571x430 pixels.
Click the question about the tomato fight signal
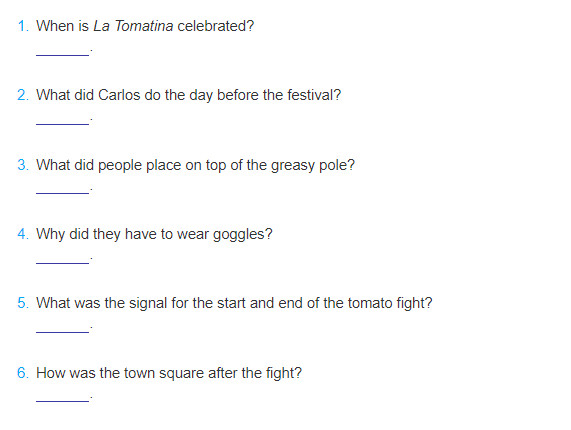click(234, 303)
